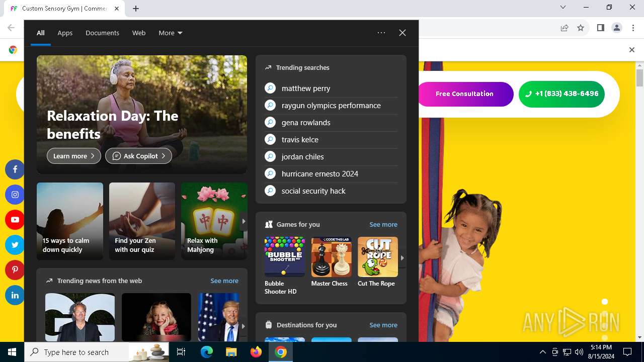The width and height of the screenshot is (644, 362).
Task: Toggle Chrome side panel icon
Action: [x=600, y=28]
